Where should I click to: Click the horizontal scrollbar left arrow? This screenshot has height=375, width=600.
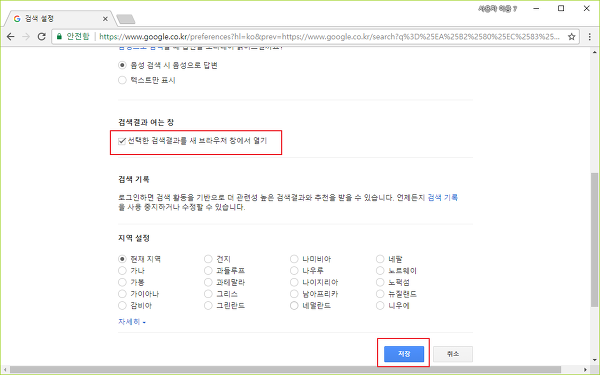5,370
